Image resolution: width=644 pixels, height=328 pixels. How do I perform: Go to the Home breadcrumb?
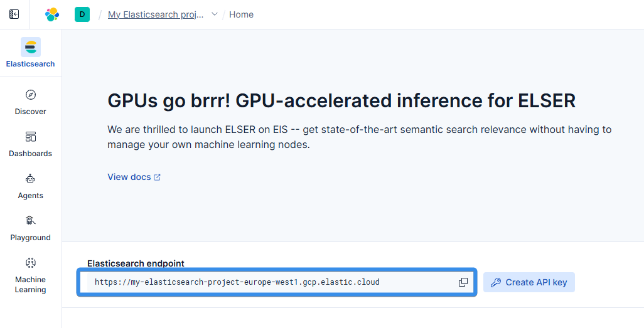(241, 14)
